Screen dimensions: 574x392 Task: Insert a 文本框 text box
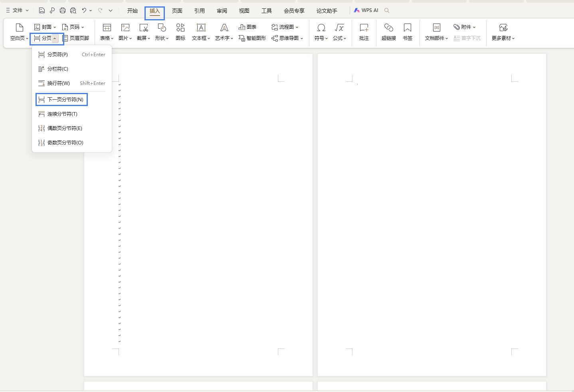tap(201, 32)
